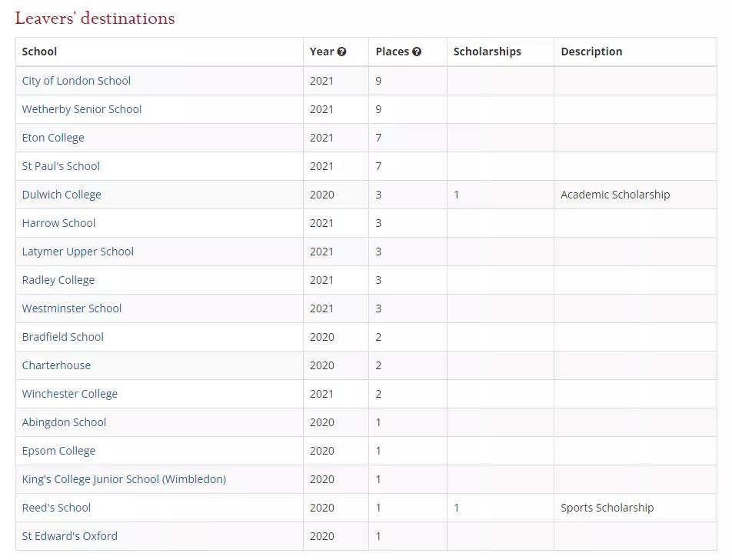
Task: Click the help icon next to Year
Action: (x=341, y=52)
